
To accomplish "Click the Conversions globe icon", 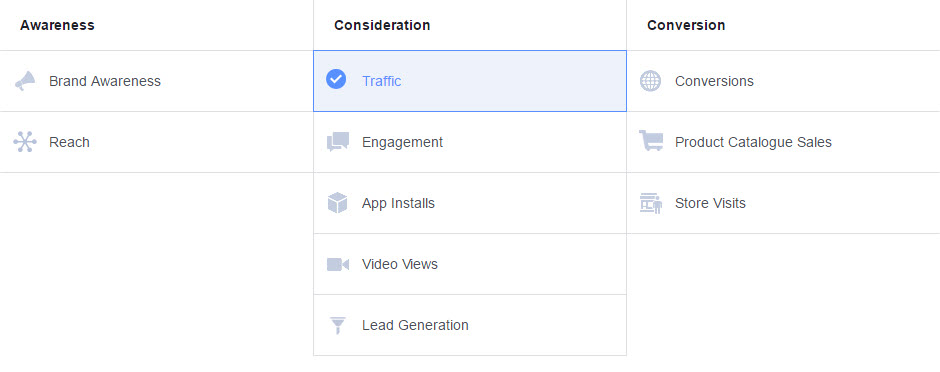I will click(x=650, y=81).
